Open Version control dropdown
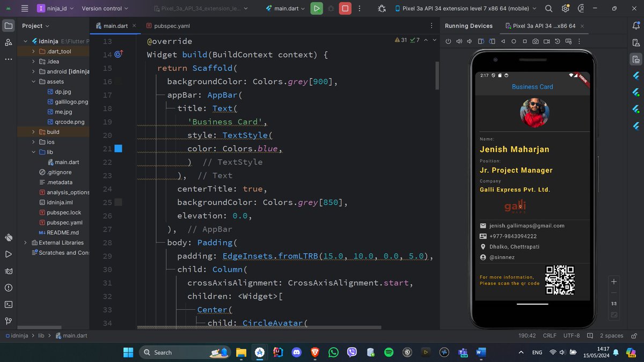The image size is (644, 362). (105, 9)
